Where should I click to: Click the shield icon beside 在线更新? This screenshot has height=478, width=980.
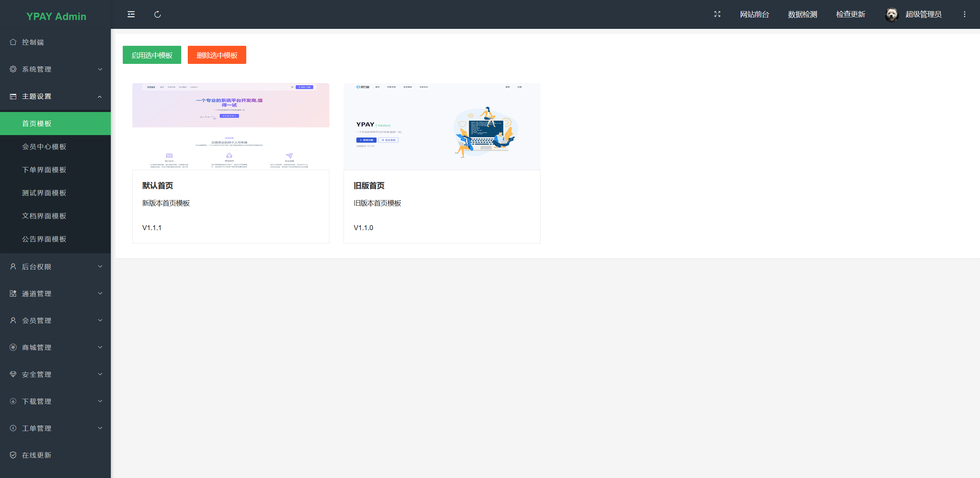pos(13,455)
